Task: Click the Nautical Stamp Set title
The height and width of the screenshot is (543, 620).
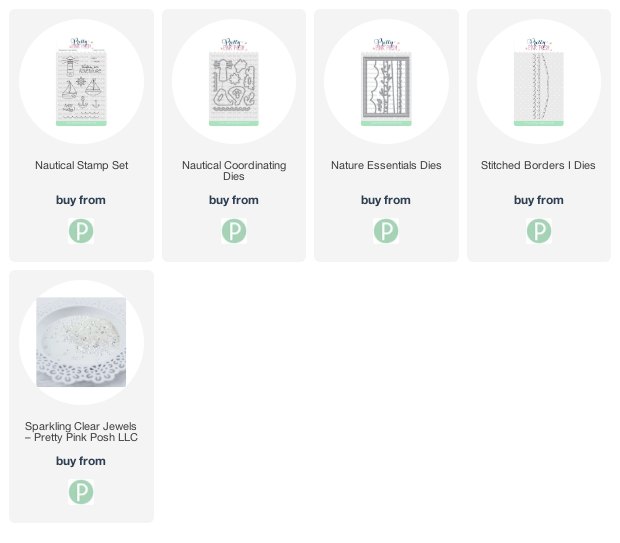Action: coord(81,165)
